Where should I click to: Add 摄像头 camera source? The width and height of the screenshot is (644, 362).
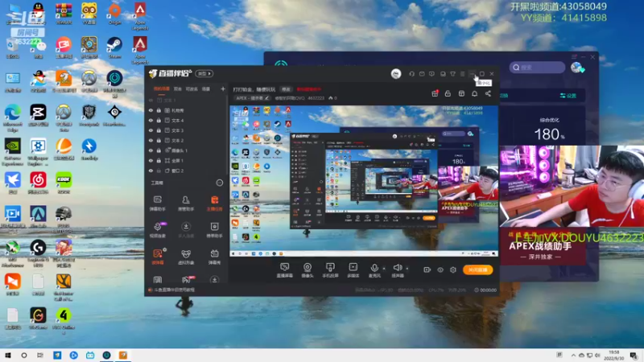coord(308,270)
